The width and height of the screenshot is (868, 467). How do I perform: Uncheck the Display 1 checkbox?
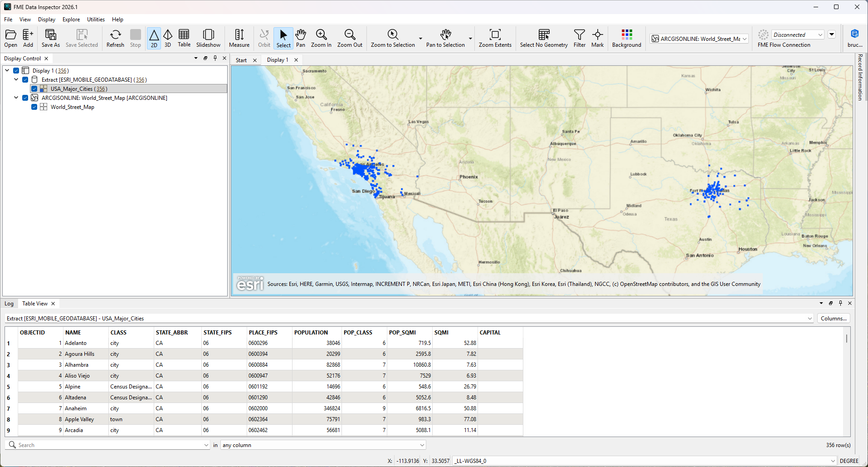click(16, 70)
